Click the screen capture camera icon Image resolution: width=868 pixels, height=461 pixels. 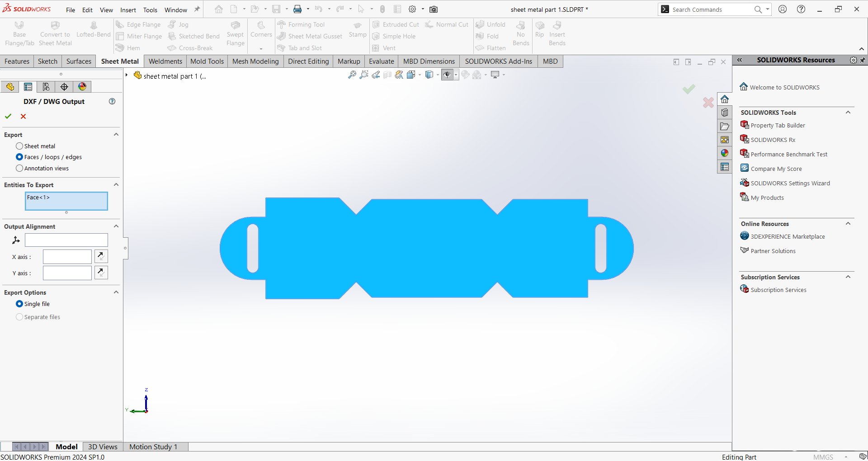434,9
